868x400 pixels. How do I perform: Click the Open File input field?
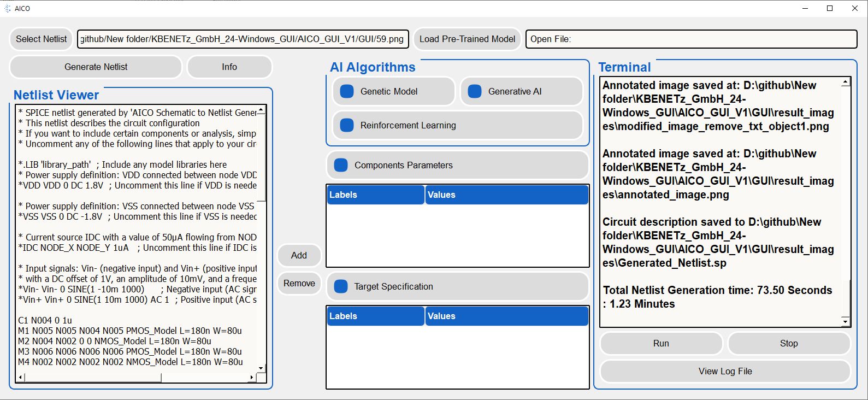(x=691, y=39)
